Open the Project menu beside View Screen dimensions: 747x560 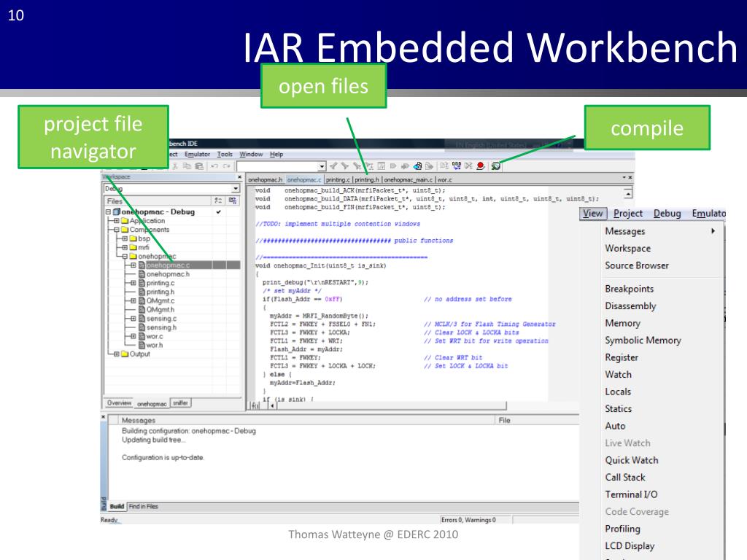[x=628, y=214]
